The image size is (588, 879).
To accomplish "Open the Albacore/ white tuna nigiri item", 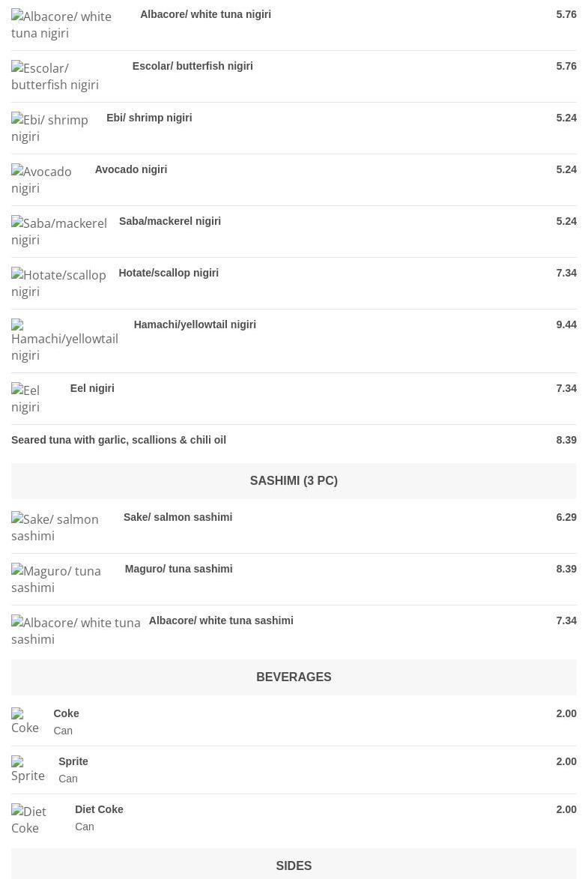I will tap(205, 14).
